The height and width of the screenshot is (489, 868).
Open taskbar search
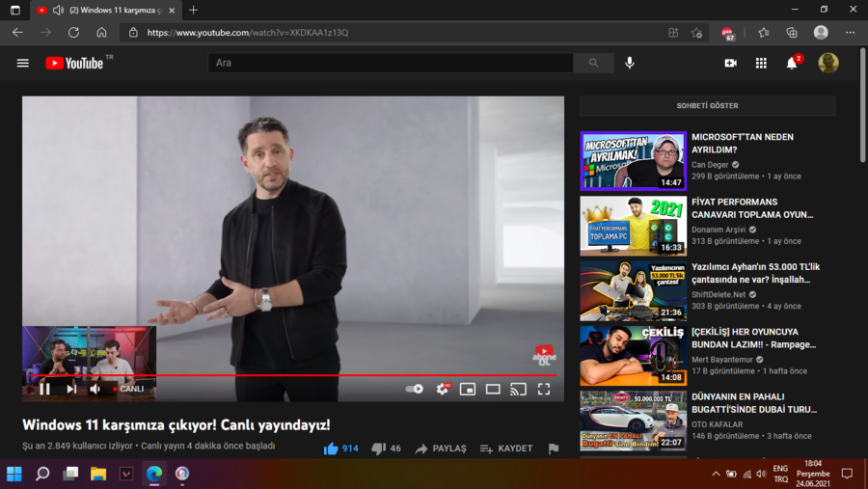42,474
